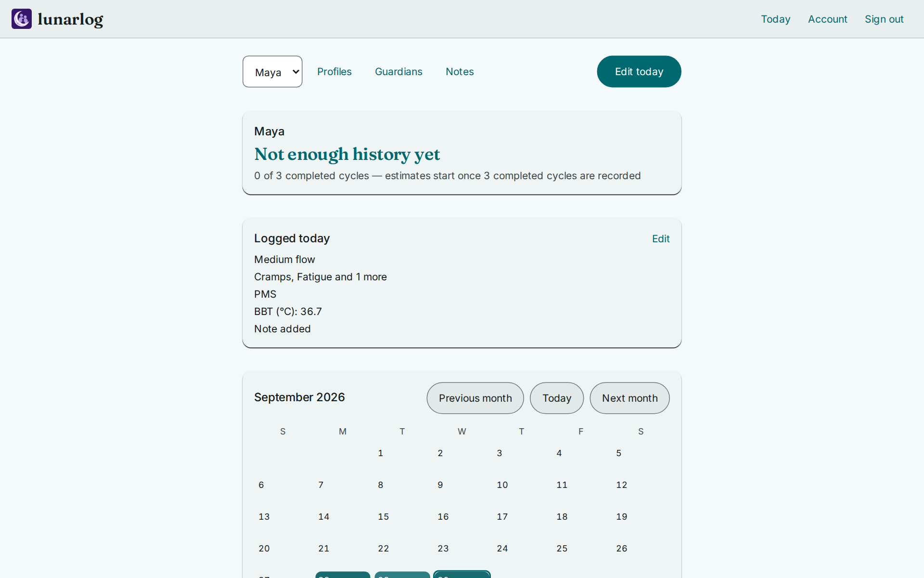Click the lunarlog moon logo icon
Image resolution: width=924 pixels, height=578 pixels.
[22, 19]
